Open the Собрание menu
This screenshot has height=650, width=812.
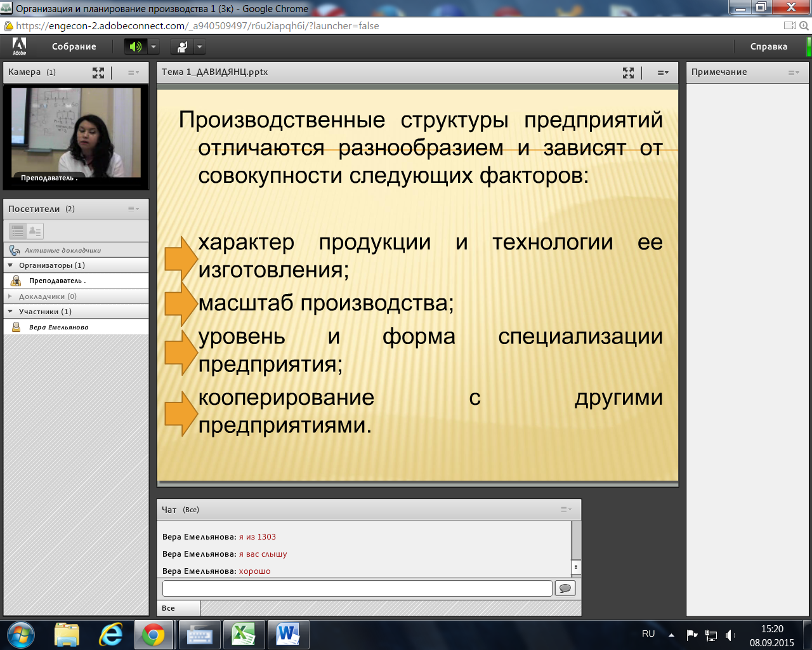point(74,46)
